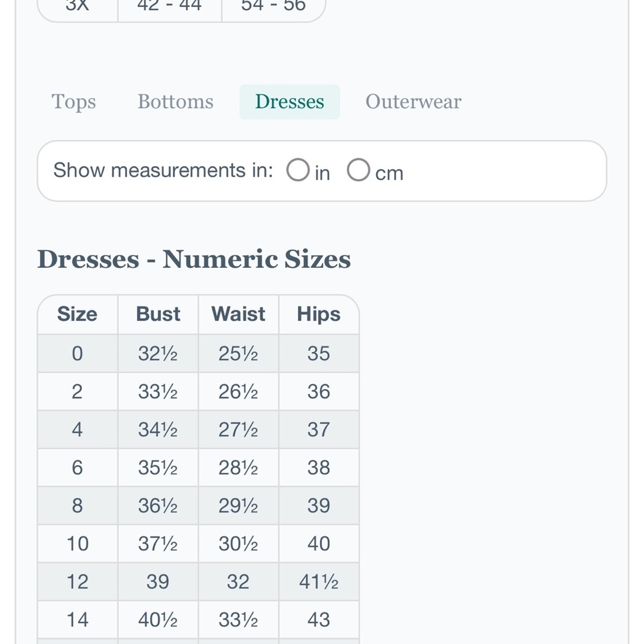Click the Bust column header
644x644 pixels.
158,315
